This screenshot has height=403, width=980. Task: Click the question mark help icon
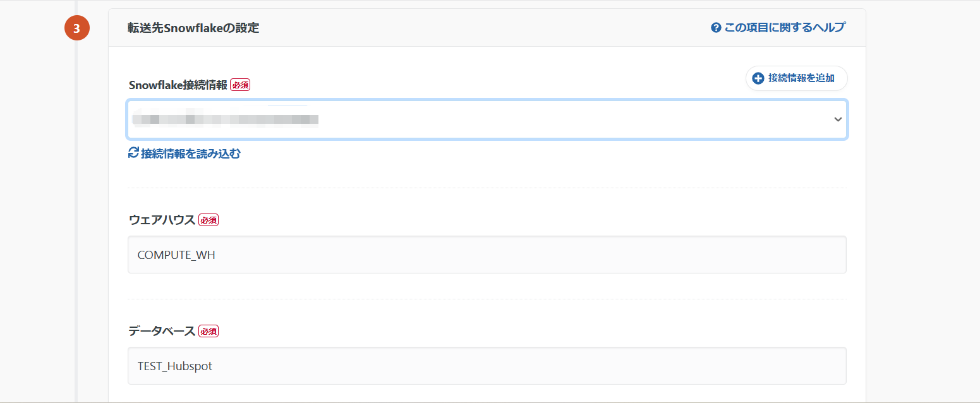[716, 28]
